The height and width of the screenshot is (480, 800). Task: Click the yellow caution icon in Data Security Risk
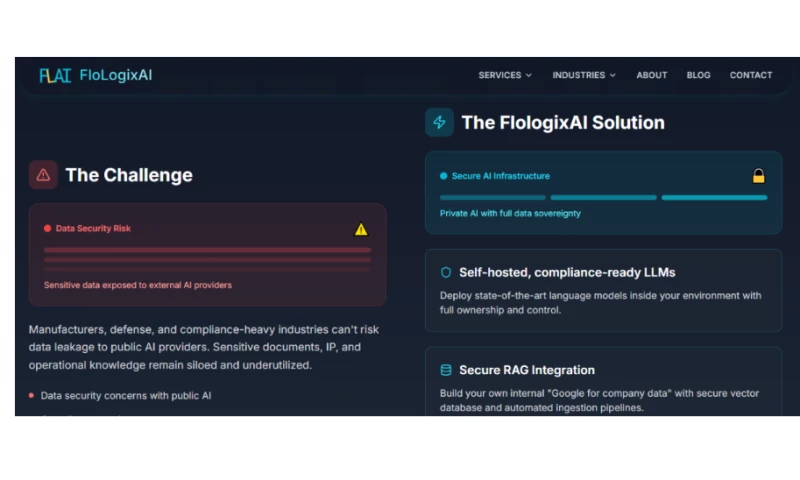click(x=361, y=229)
